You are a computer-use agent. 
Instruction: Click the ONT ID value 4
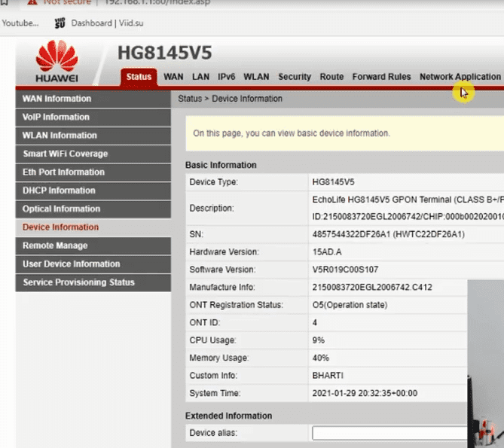pos(315,322)
